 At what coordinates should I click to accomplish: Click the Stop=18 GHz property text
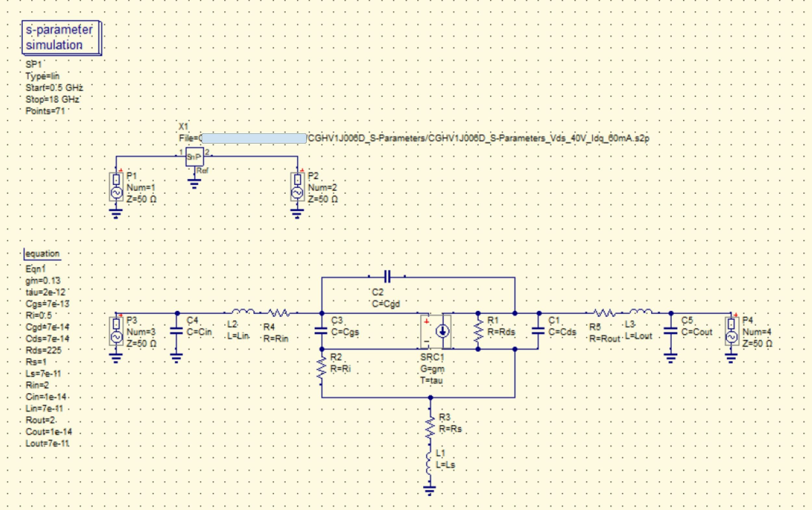coord(52,99)
